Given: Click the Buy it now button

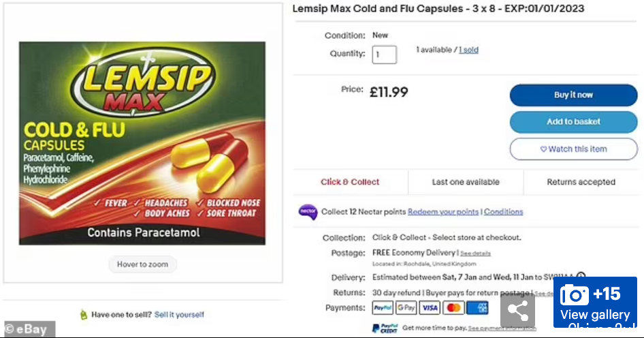Looking at the screenshot, I should point(573,95).
